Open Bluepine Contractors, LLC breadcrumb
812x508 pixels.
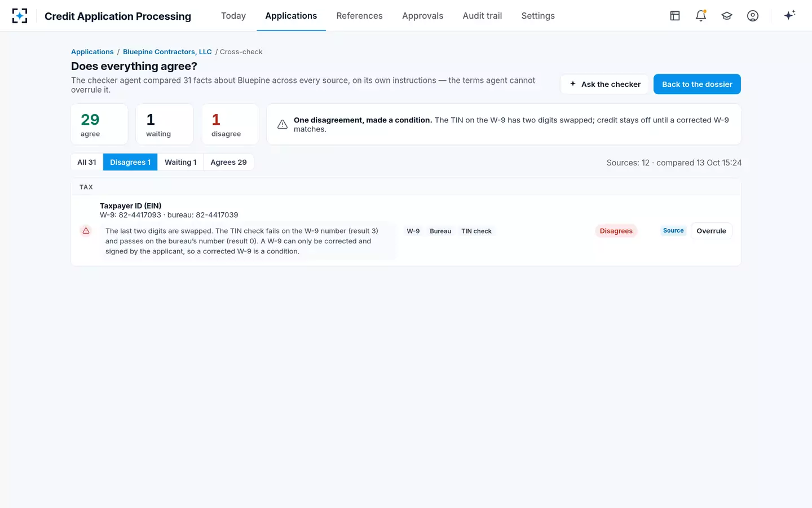167,52
